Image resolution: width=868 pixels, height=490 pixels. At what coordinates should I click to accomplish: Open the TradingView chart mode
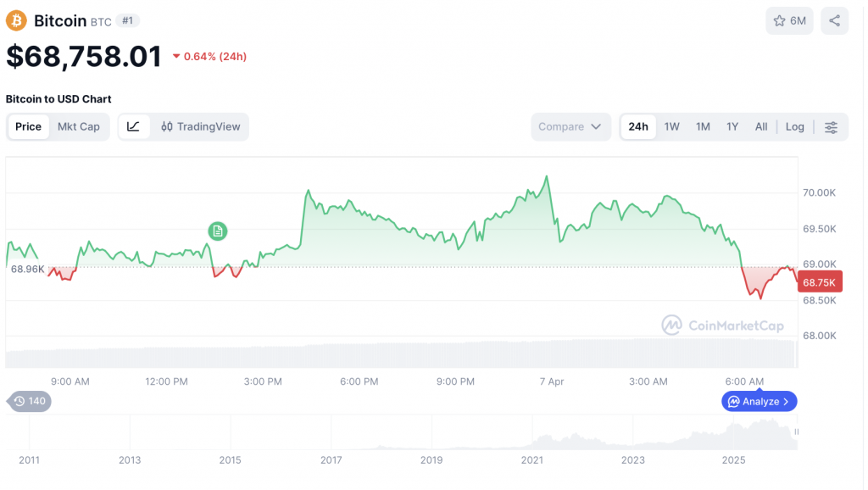pyautogui.click(x=201, y=126)
